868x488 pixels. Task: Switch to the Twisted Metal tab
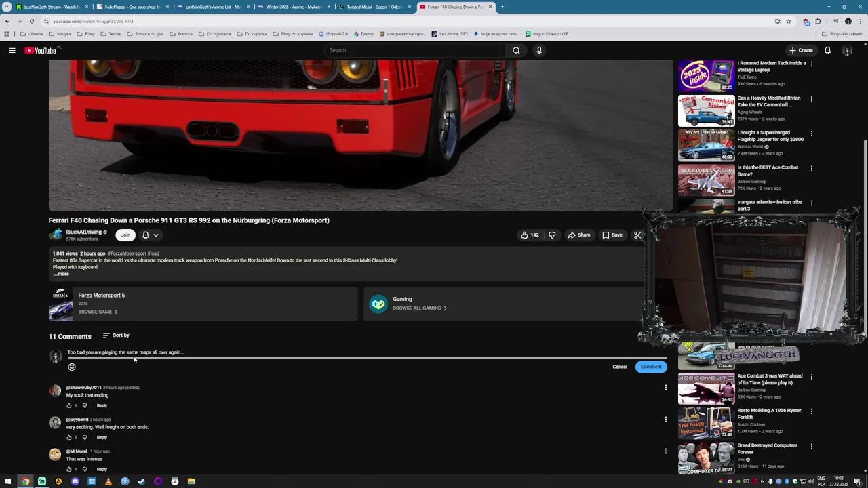pyautogui.click(x=374, y=7)
